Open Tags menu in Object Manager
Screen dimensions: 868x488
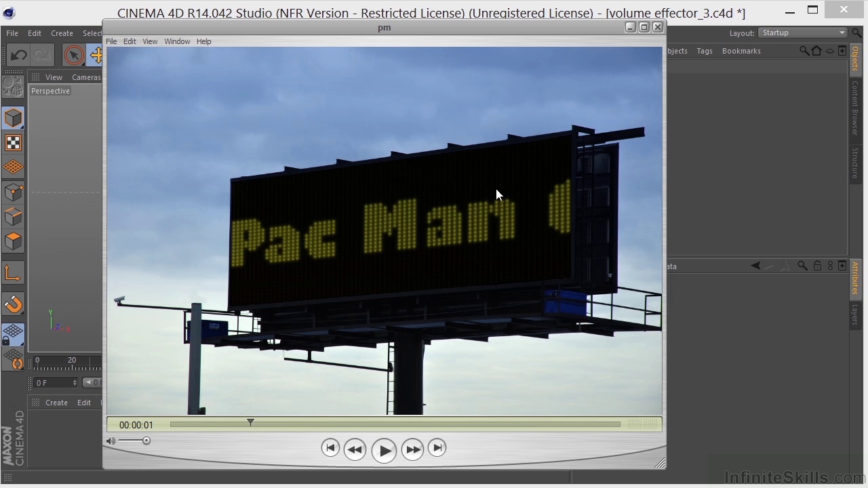click(705, 51)
